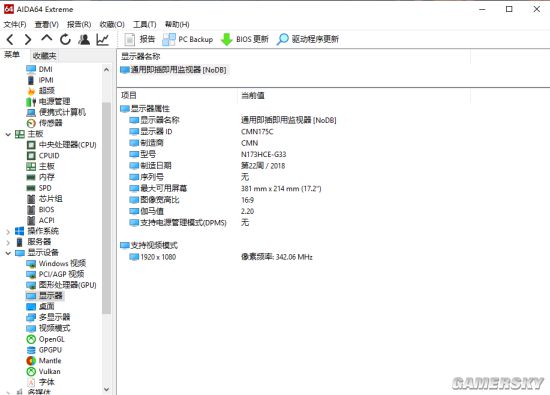
Task: Expand the 操作系统 tree node
Action: click(x=8, y=232)
